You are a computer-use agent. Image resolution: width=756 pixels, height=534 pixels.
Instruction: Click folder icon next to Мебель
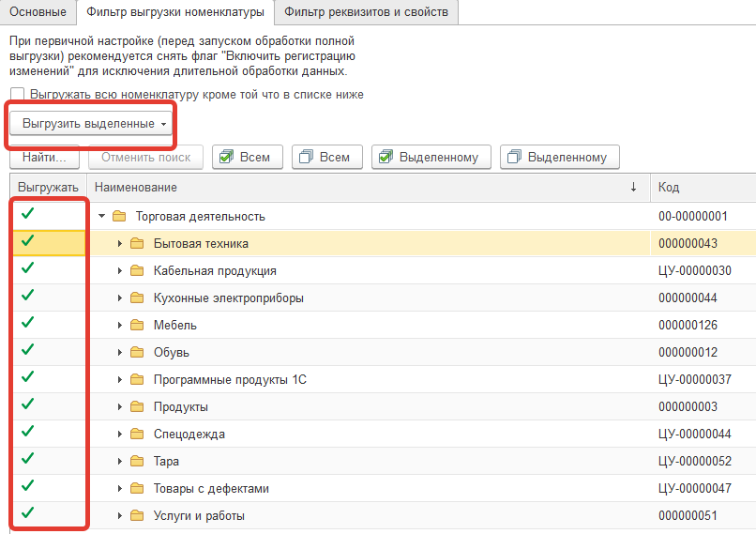pyautogui.click(x=137, y=326)
